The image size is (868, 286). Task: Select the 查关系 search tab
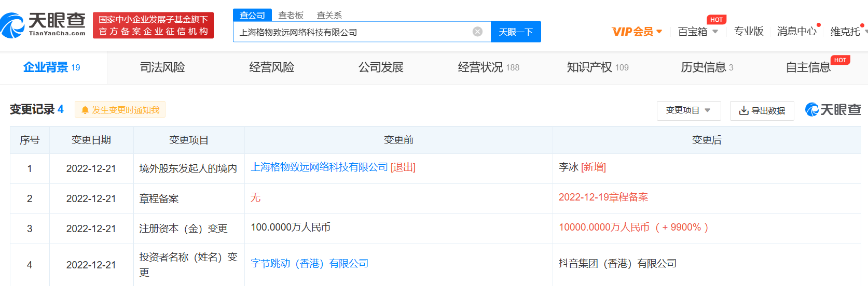(x=329, y=15)
